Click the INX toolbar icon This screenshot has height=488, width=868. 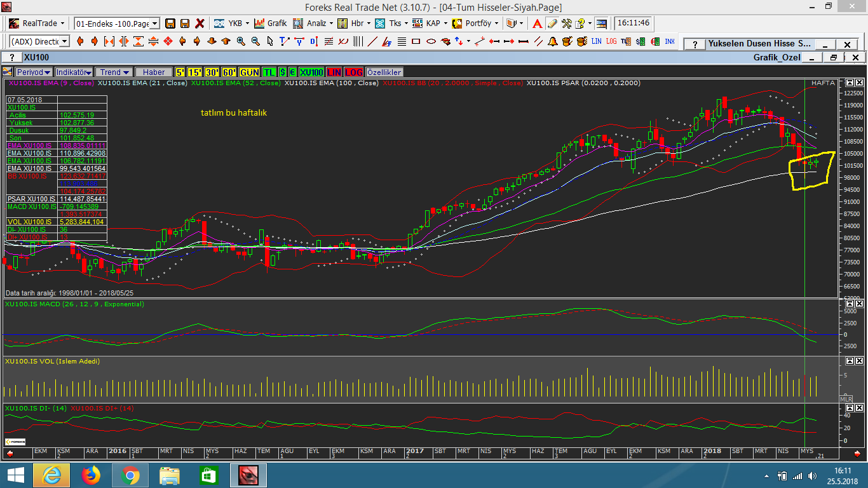pyautogui.click(x=670, y=41)
